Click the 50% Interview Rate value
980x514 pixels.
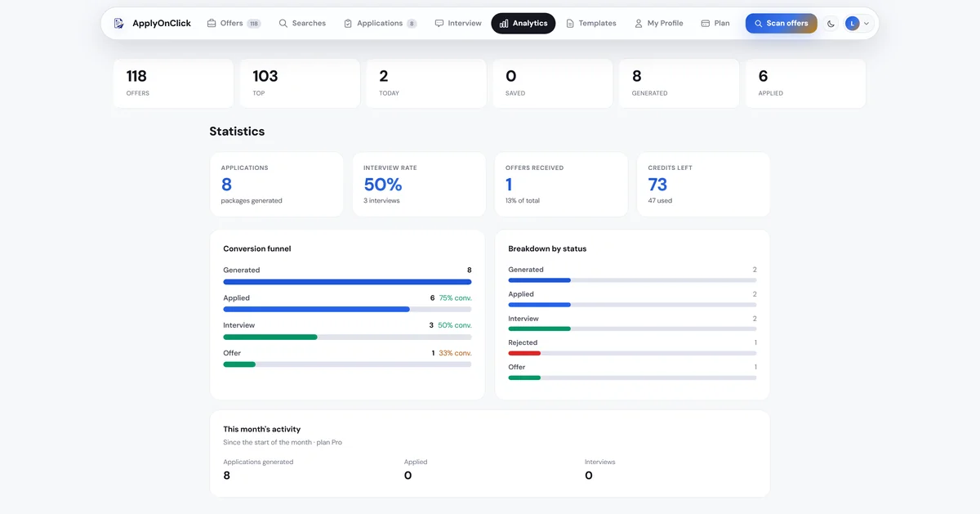tap(383, 185)
